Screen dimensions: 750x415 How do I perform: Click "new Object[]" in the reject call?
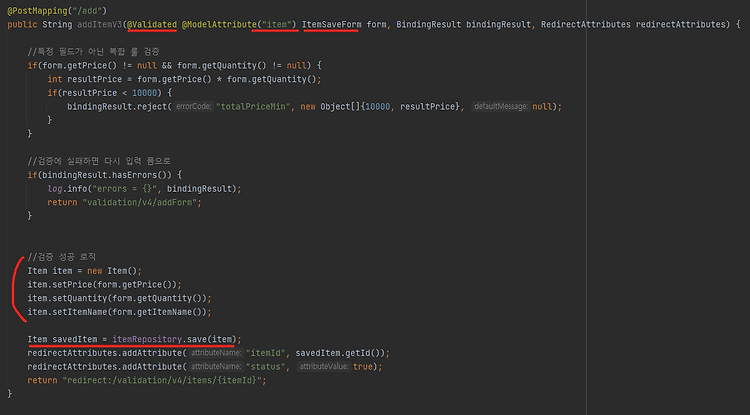coord(332,106)
